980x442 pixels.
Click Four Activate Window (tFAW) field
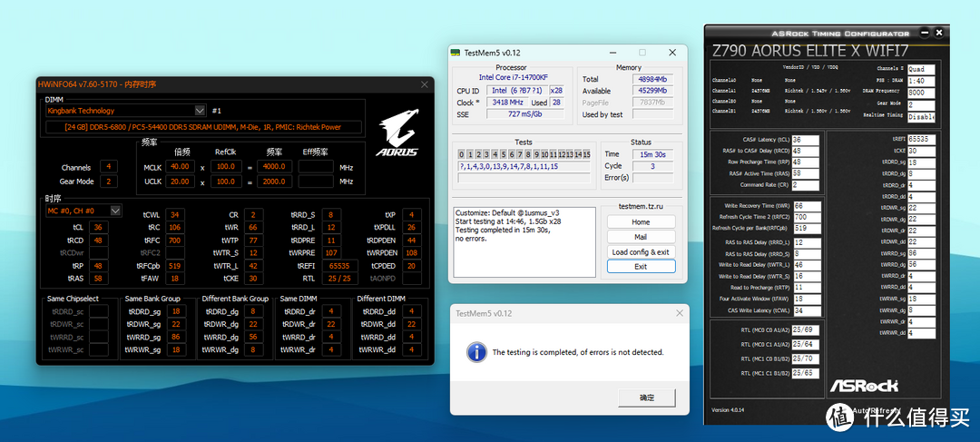tap(807, 300)
